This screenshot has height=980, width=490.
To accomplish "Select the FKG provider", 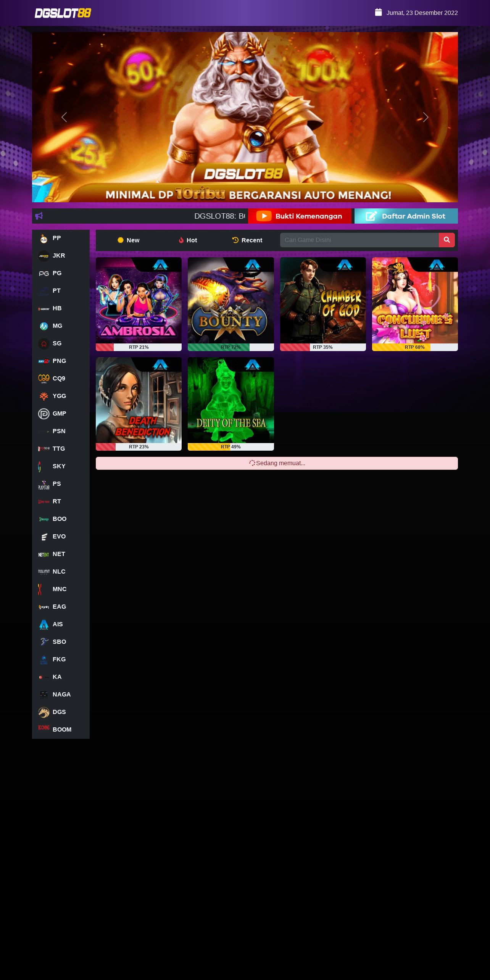I will point(61,660).
